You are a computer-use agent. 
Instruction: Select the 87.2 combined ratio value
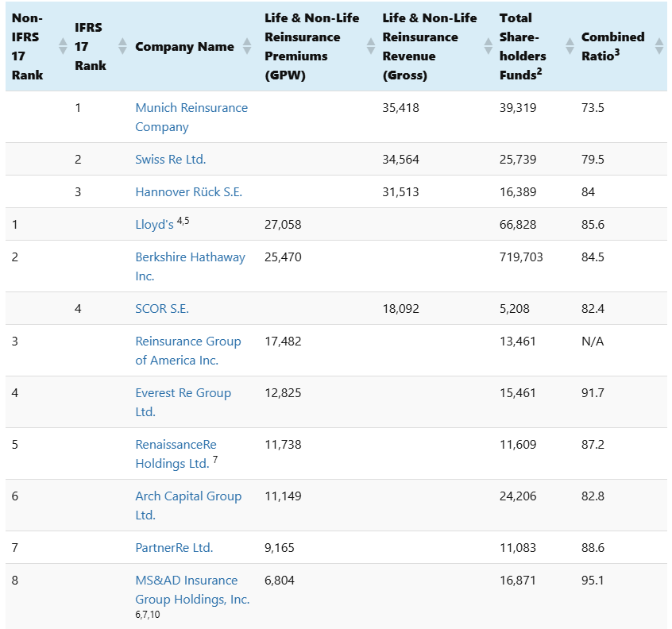(x=593, y=445)
